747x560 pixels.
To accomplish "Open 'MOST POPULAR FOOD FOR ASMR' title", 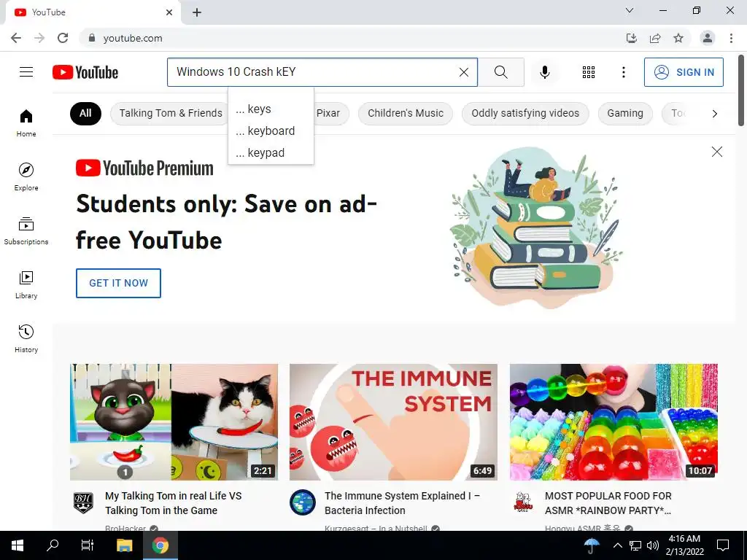I will point(608,503).
